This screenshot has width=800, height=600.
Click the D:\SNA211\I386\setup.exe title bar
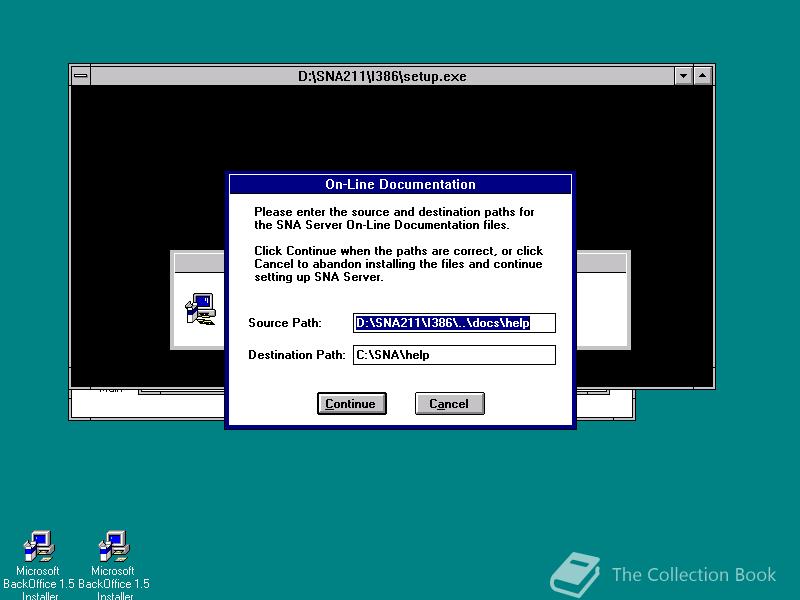(382, 76)
